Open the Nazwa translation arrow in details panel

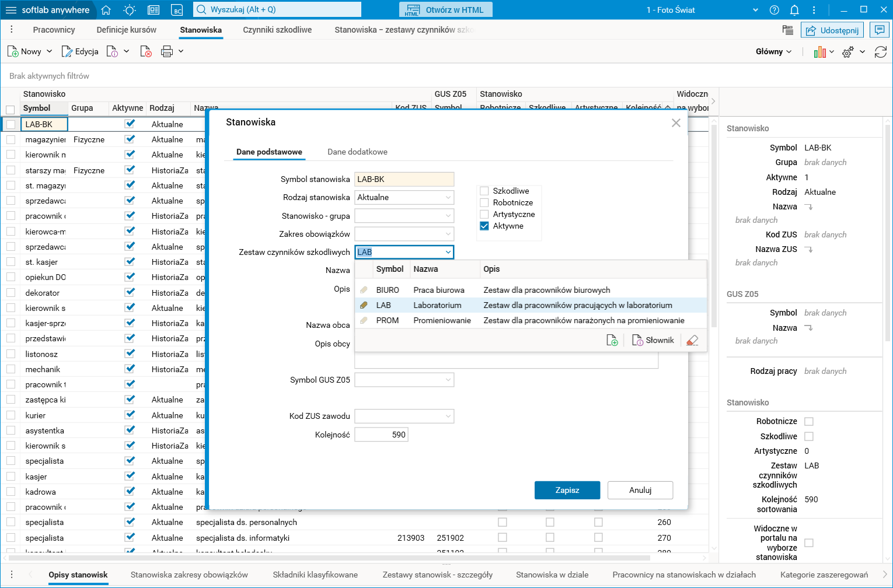[809, 206]
